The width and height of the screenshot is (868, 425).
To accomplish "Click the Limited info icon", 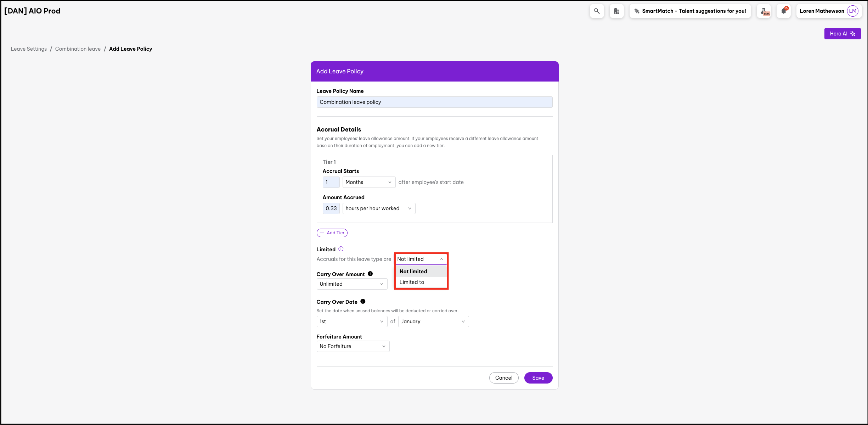I will tap(341, 249).
